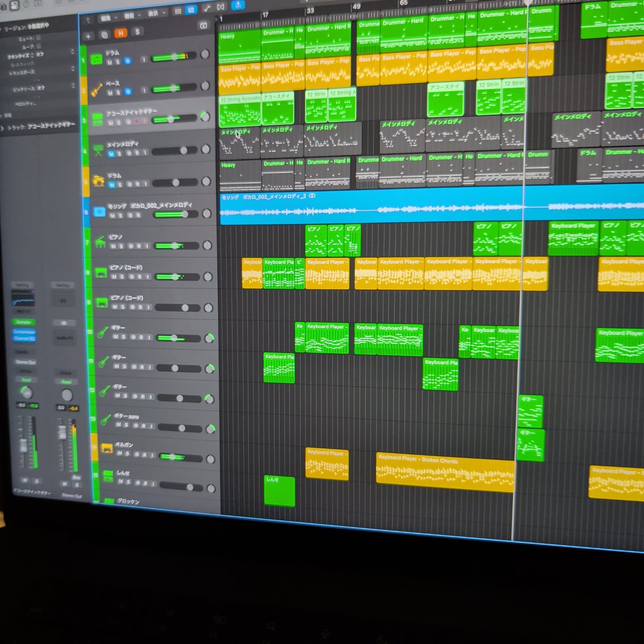Click the ギター soro track guitar icon
644x644 pixels.
105,420
